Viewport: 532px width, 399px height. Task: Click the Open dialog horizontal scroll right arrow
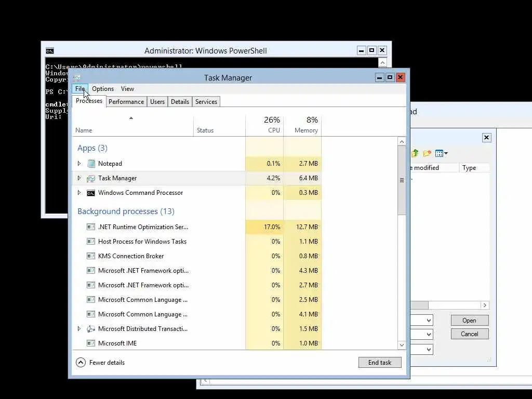coord(485,305)
